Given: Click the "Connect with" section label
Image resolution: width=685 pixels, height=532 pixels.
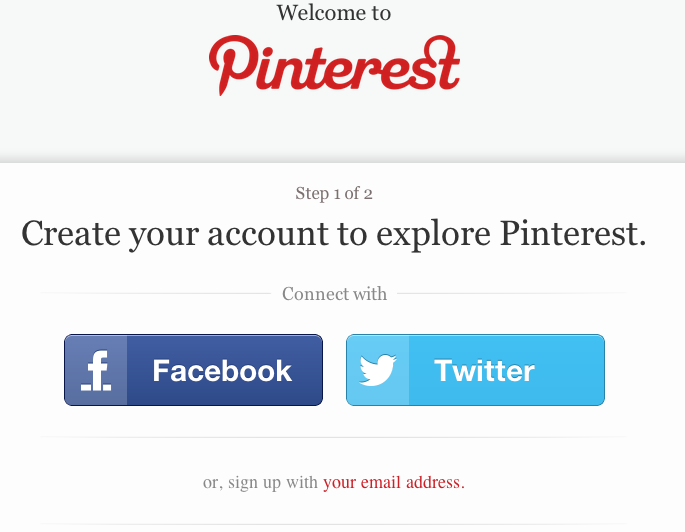Looking at the screenshot, I should [334, 294].
